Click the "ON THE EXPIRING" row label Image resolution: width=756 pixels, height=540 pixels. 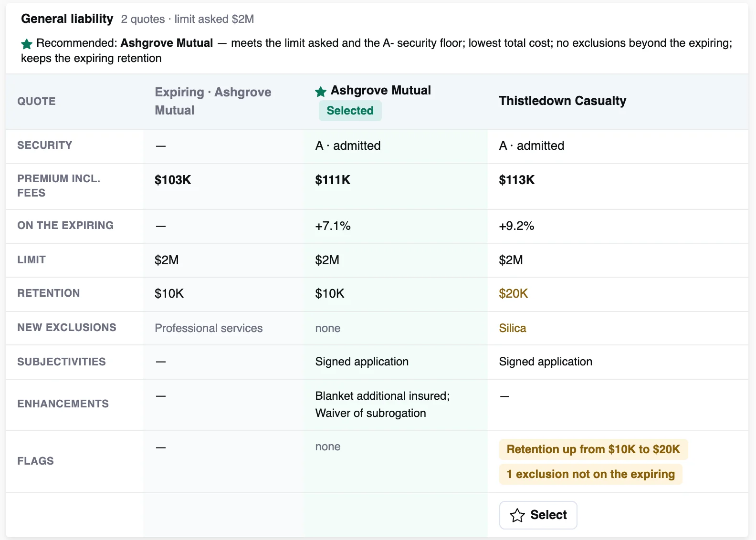(65, 225)
